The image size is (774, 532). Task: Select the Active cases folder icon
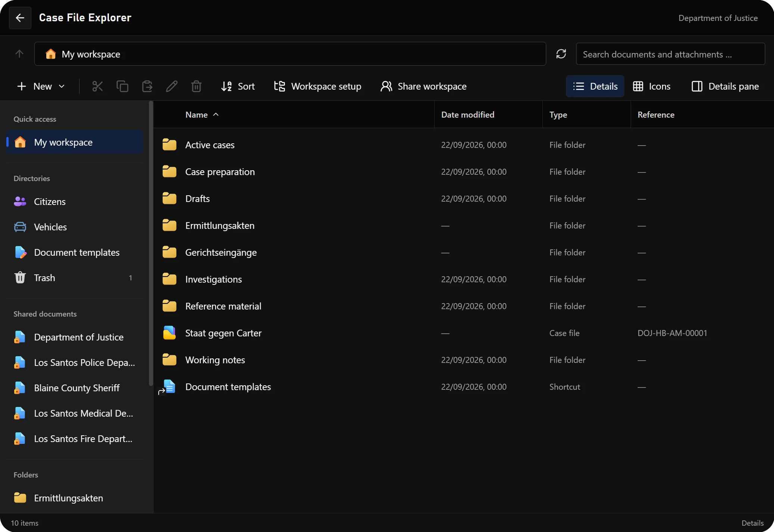click(x=170, y=144)
